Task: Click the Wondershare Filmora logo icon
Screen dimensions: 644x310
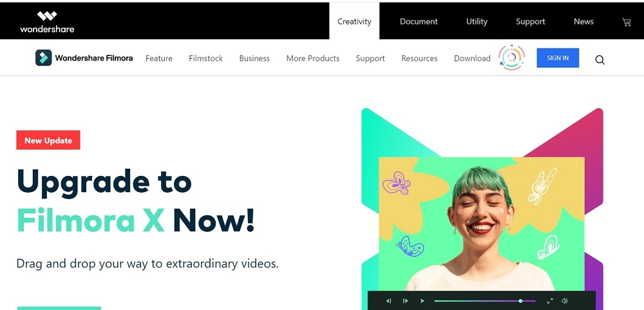Action: pos(44,58)
